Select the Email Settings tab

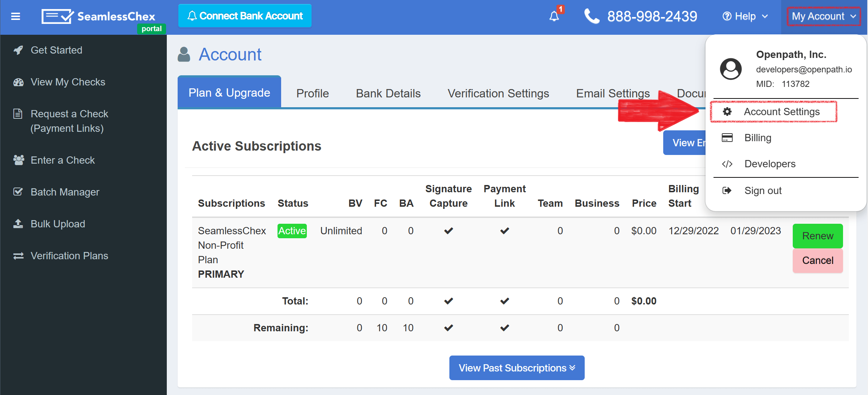tap(613, 93)
